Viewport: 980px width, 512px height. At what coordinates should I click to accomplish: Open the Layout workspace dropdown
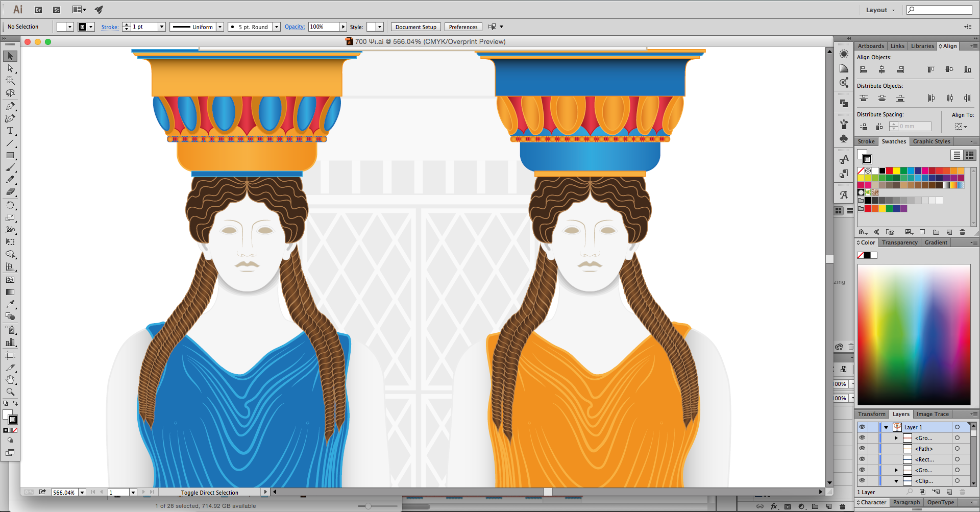pos(880,10)
